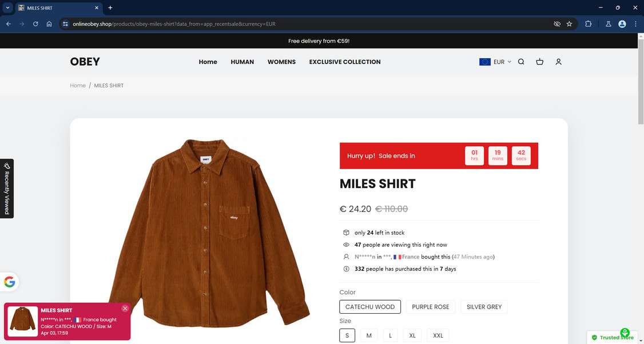Select the MILES SHIRT browser tab

(59, 8)
